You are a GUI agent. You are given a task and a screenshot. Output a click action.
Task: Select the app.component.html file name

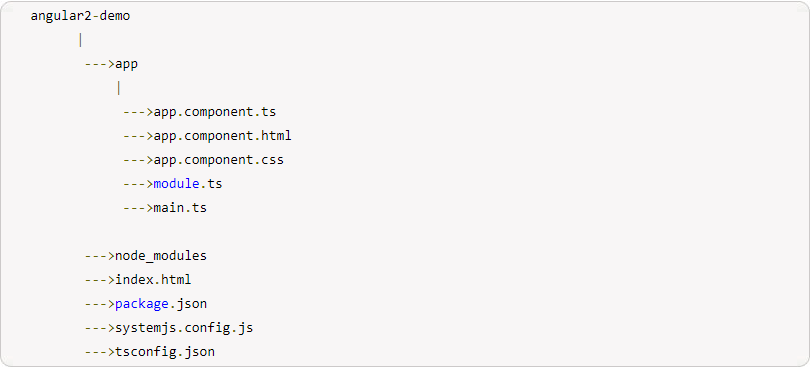(x=222, y=136)
